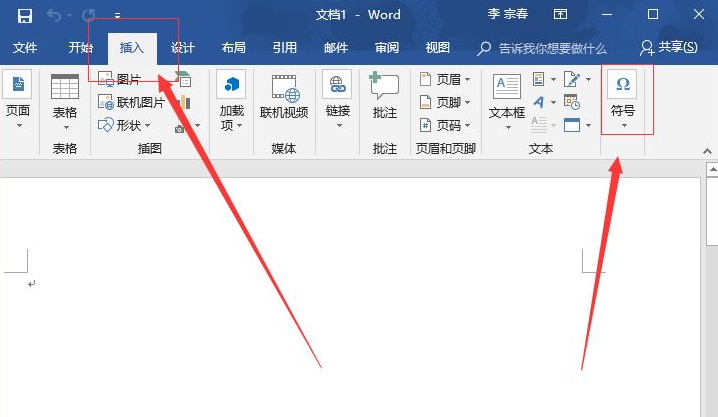Insert a table using the 表格 button
Image resolution: width=718 pixels, height=417 pixels.
[65, 102]
